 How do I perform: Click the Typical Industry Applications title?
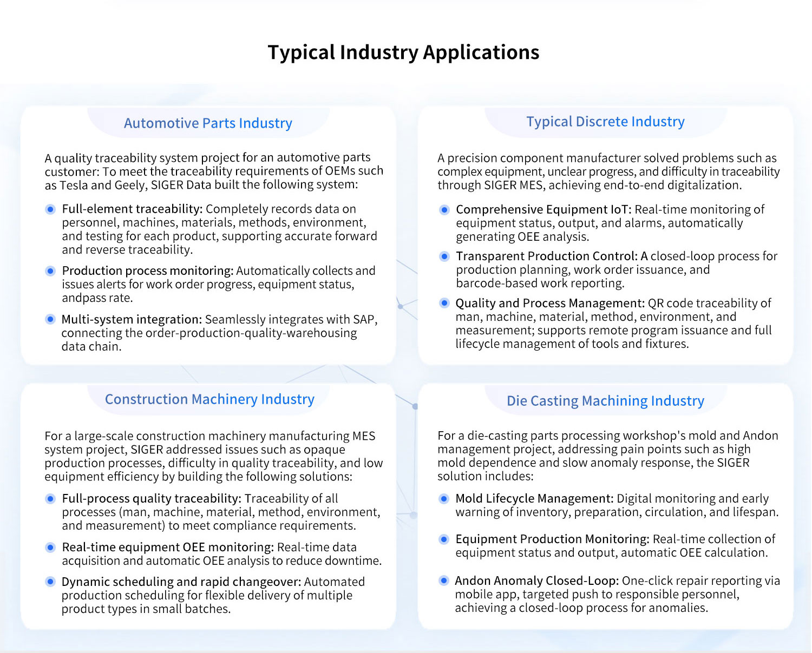403,52
